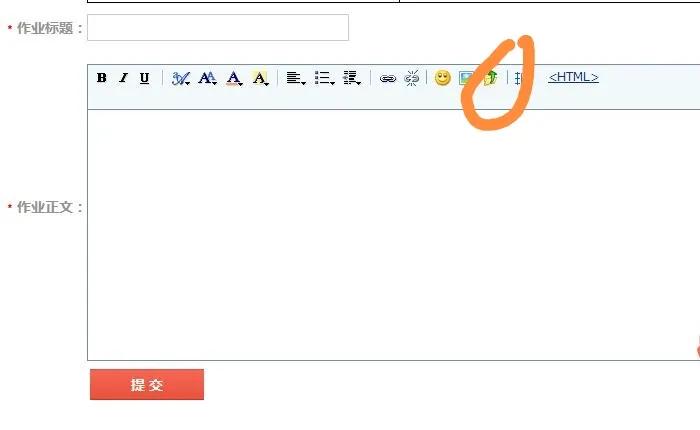Open the font size dropdown

(207, 78)
